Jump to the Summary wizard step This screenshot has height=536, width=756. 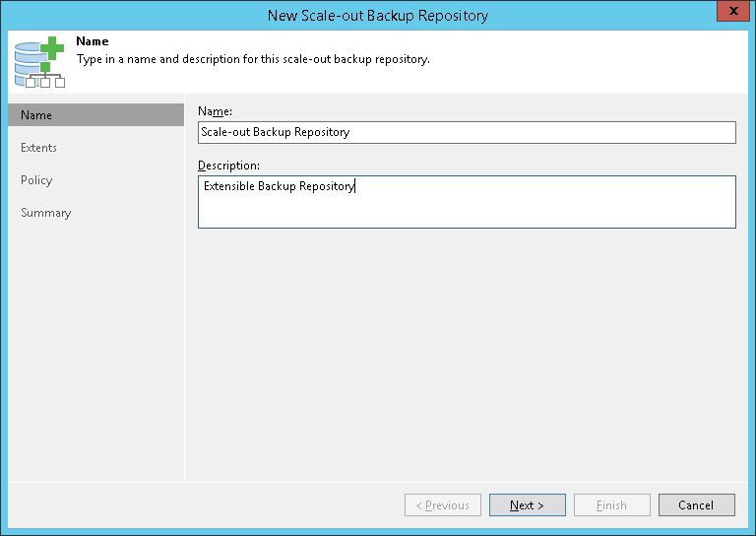click(x=46, y=213)
